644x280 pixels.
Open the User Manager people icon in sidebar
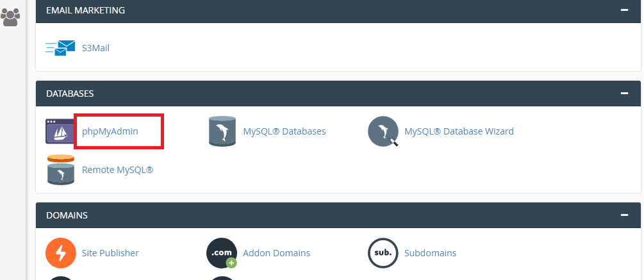(x=10, y=17)
